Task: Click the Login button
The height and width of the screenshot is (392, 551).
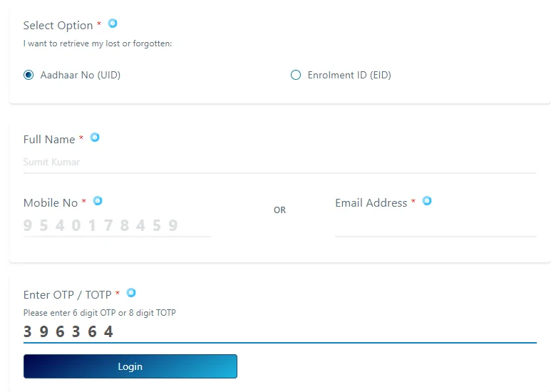Action: click(x=130, y=366)
